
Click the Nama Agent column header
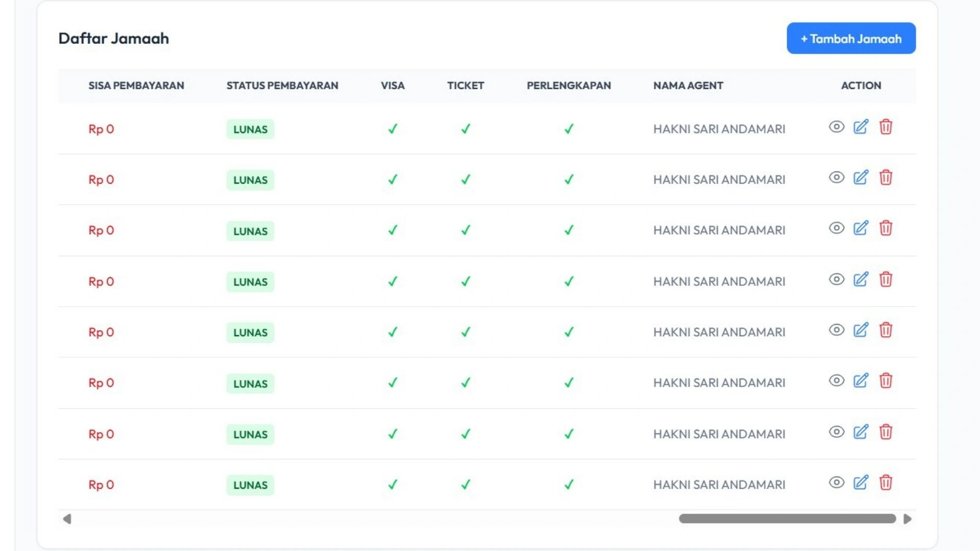[x=688, y=86]
